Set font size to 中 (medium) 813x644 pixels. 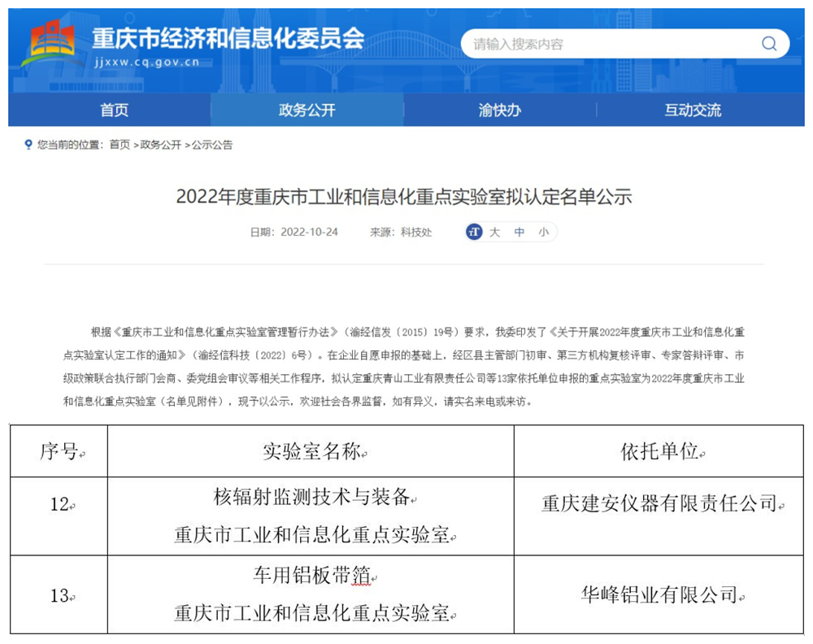(519, 233)
